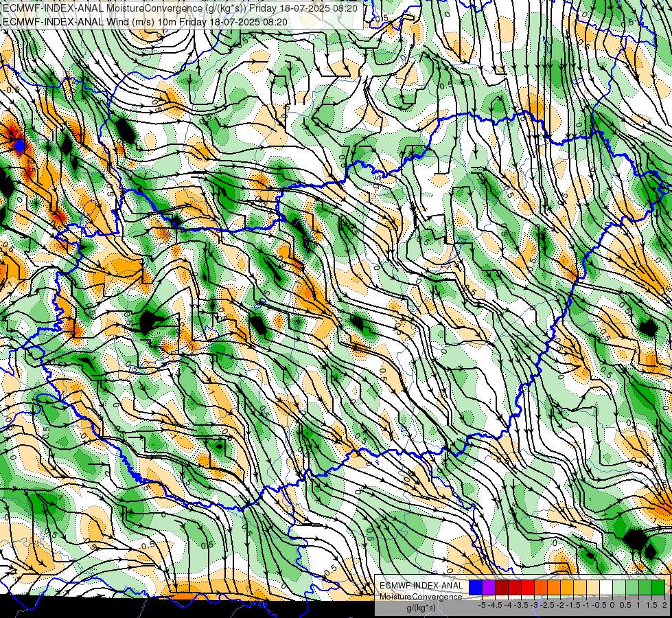Click the 'g/(kg*s)' unit label in legend
Screen dimensions: 672x618
coord(421,608)
